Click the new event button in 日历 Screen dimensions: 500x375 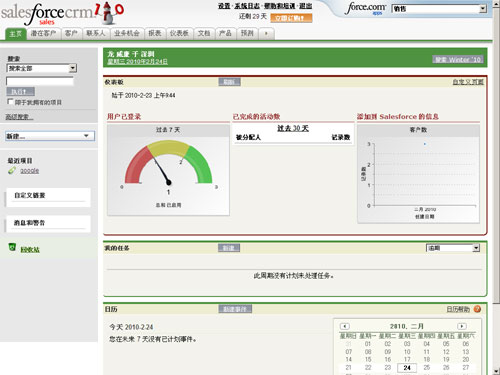[235, 309]
